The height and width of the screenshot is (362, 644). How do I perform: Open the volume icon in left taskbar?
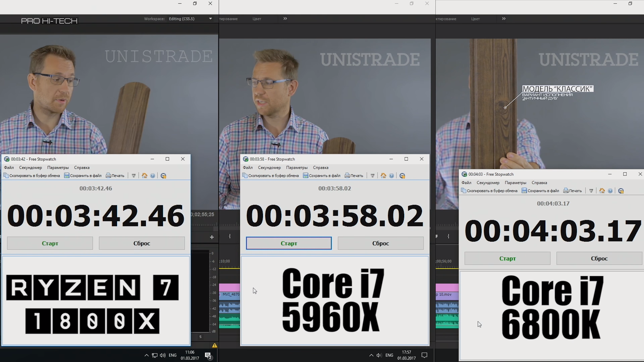[x=163, y=355]
